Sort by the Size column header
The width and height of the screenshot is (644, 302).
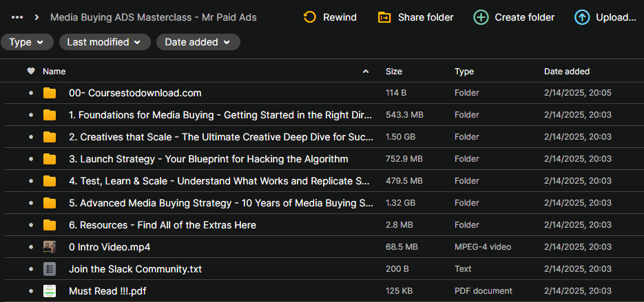pos(394,72)
